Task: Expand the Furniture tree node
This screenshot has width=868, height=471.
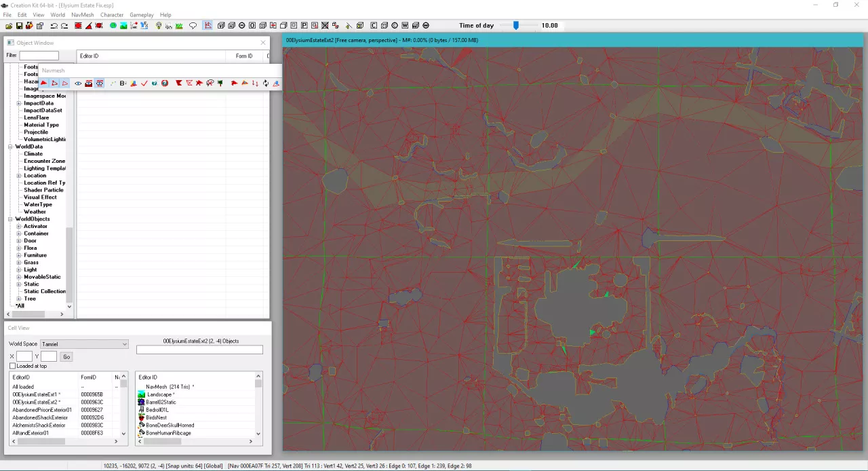Action: click(x=19, y=255)
